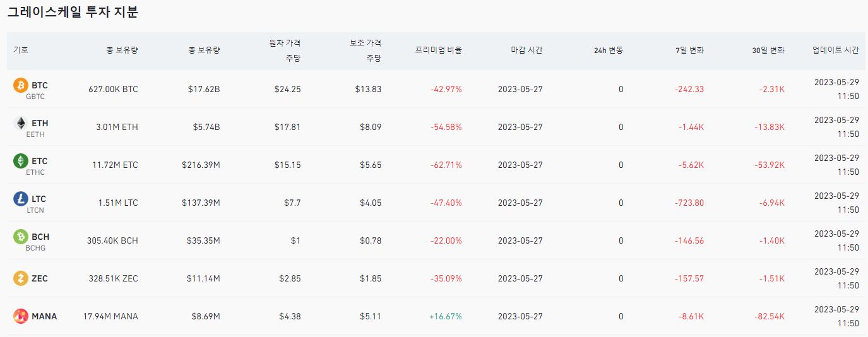
Task: Select the $137.39M holdings value
Action: point(201,203)
